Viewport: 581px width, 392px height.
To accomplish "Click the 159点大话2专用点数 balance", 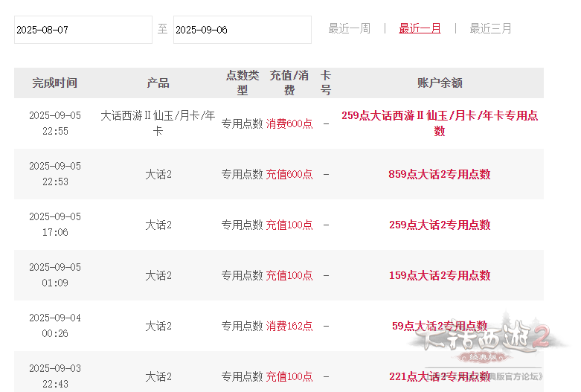I will [440, 275].
